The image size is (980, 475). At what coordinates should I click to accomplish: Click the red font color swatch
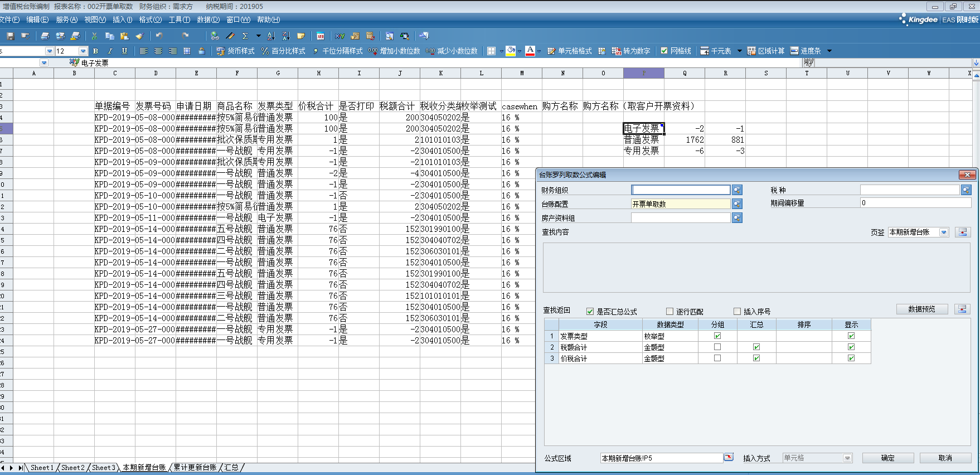[530, 51]
